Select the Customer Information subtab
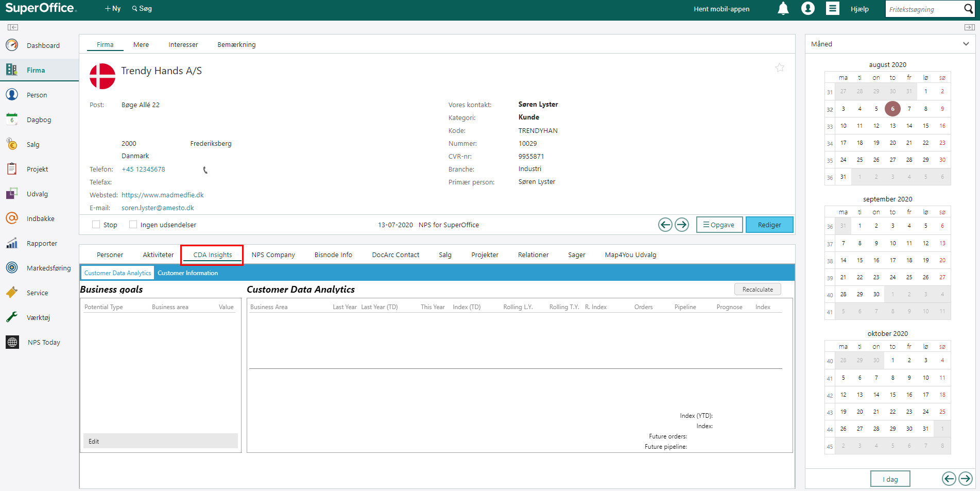Screen dimensions: 980x491 (187, 273)
